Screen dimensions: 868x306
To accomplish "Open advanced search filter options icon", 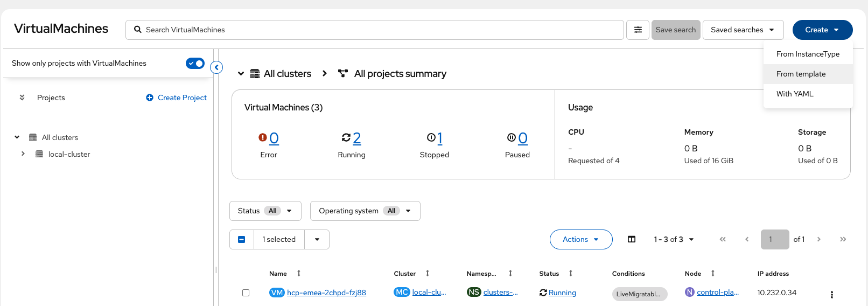I will [638, 30].
